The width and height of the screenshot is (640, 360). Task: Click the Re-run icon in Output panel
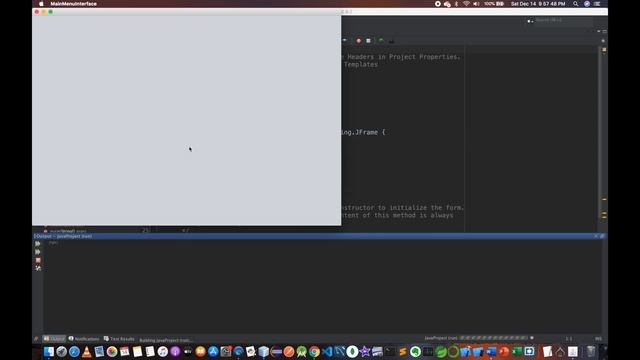pyautogui.click(x=38, y=244)
